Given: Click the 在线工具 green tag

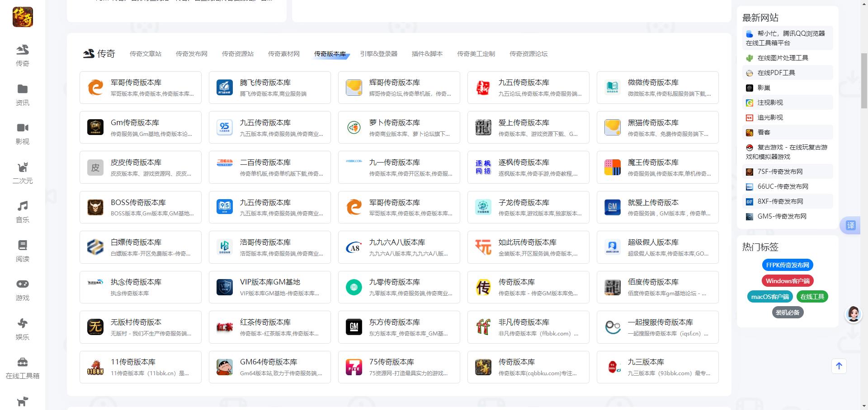Looking at the screenshot, I should [x=812, y=297].
